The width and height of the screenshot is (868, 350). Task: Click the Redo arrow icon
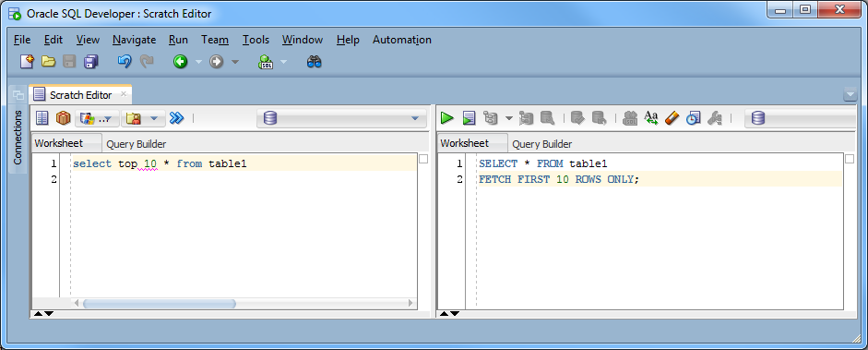pos(147,62)
